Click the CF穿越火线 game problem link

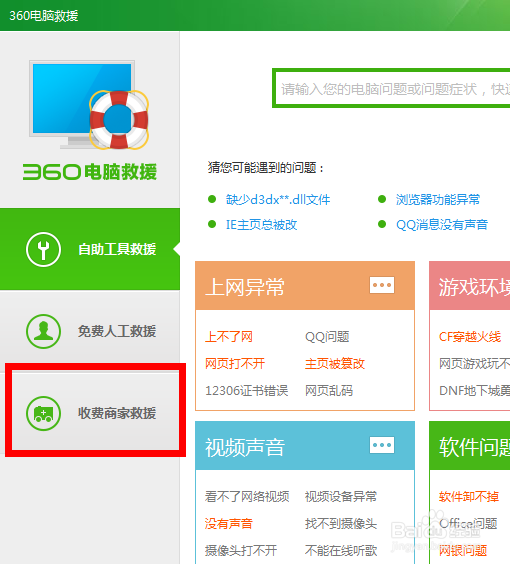tap(470, 337)
